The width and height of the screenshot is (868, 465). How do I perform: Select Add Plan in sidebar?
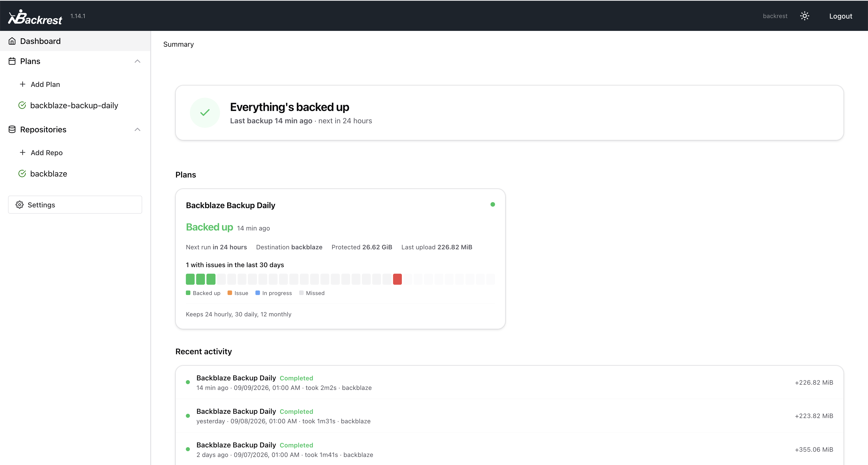click(x=45, y=84)
